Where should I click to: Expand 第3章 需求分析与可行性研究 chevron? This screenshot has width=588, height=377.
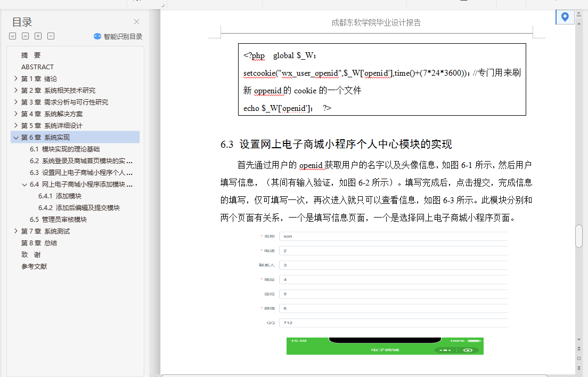click(x=16, y=102)
